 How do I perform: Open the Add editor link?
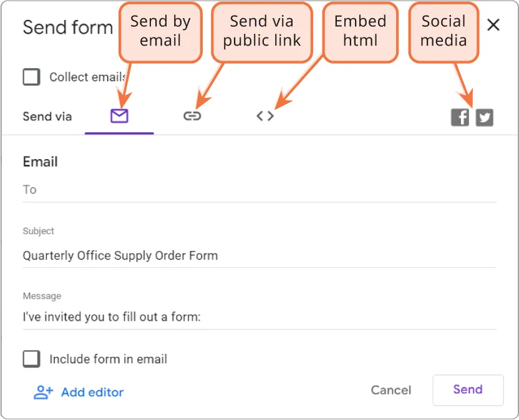click(x=92, y=392)
